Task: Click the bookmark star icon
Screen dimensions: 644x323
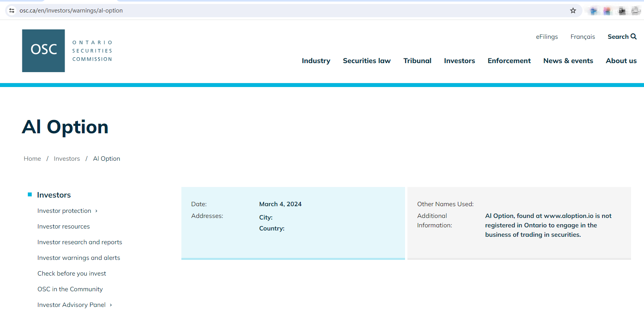Action: click(573, 11)
